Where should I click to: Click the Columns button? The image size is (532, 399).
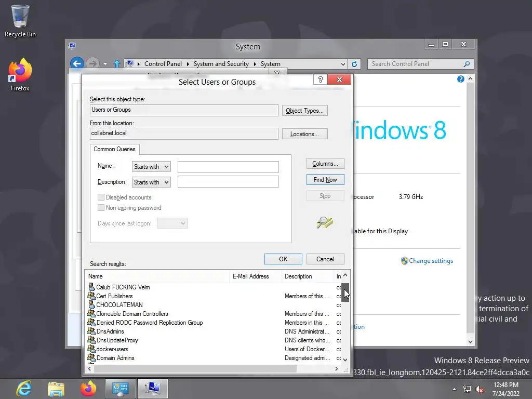click(325, 164)
